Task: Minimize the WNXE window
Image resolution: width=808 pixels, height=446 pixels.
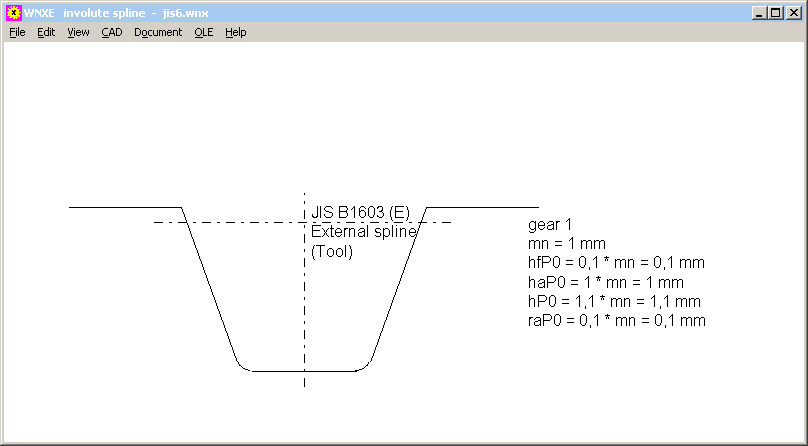Action: point(759,13)
